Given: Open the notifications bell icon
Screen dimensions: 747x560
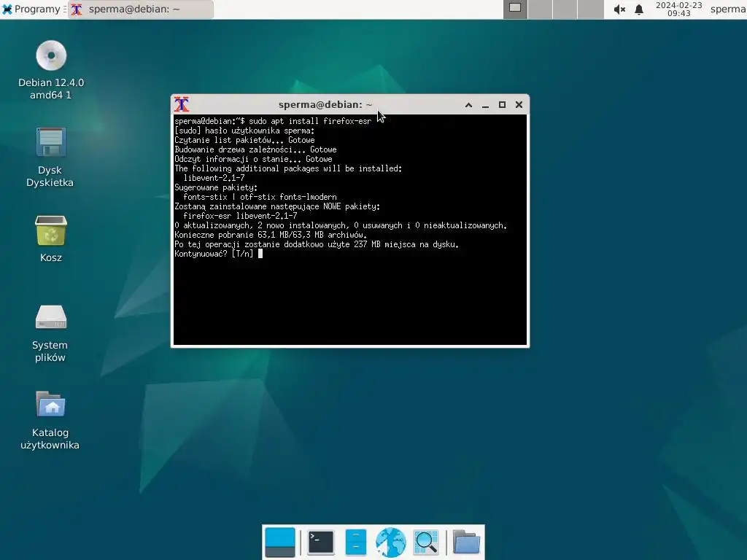Looking at the screenshot, I should coord(639,9).
